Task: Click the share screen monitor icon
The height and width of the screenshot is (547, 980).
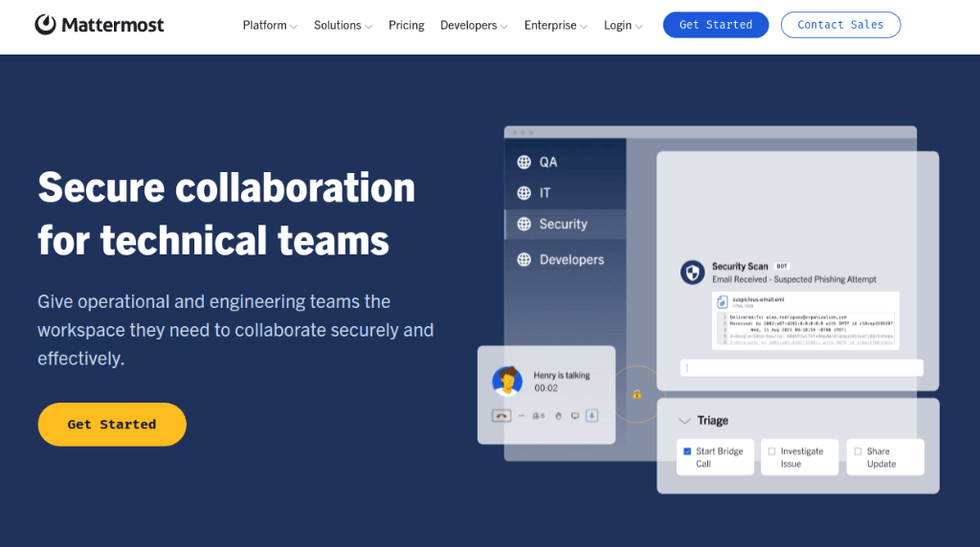Action: pos(575,416)
